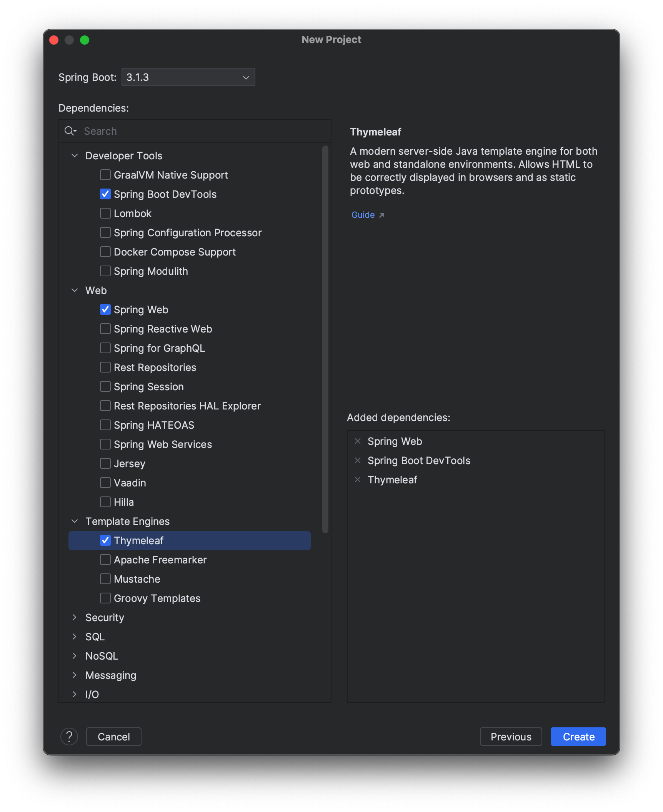Image resolution: width=663 pixels, height=812 pixels.
Task: Click the Messaging category label
Action: tap(111, 675)
